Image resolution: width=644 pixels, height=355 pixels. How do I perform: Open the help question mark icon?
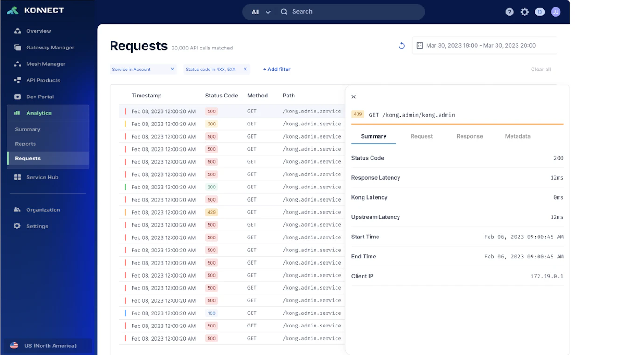point(510,12)
